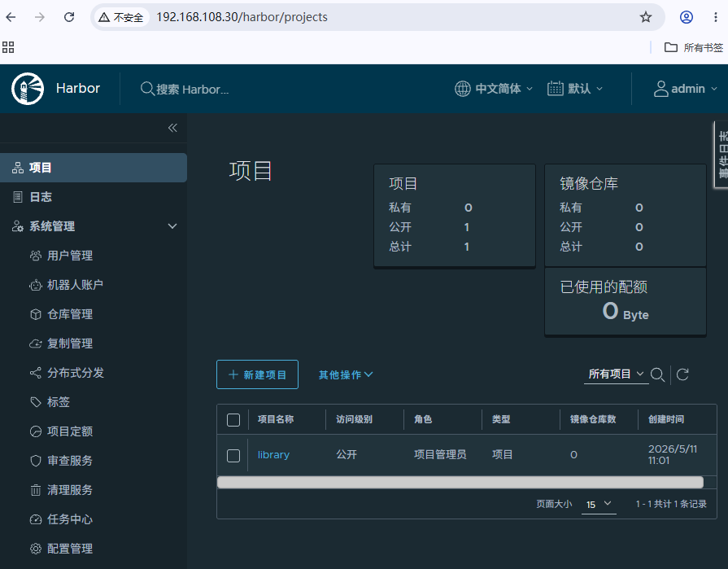Click the 机器人账户 robot icon
Viewport: 728px width, 569px height.
pyautogui.click(x=36, y=285)
